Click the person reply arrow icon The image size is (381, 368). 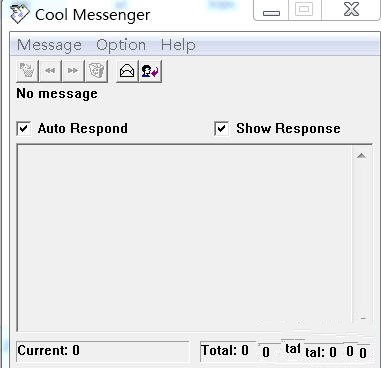[x=150, y=71]
